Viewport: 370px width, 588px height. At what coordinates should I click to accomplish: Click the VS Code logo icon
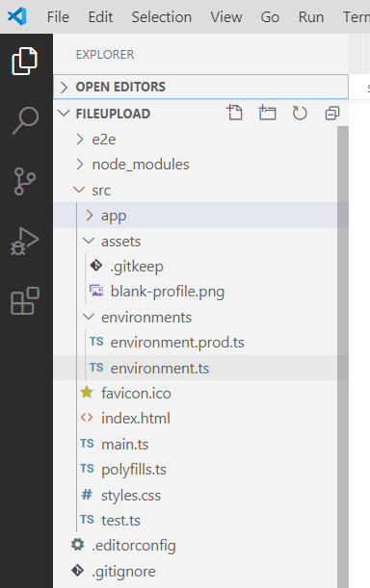click(17, 16)
